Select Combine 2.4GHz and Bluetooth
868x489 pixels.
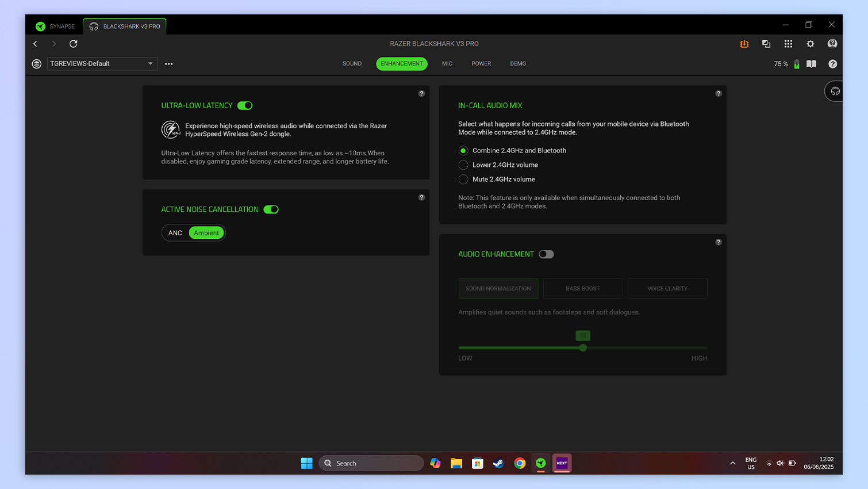tap(463, 151)
